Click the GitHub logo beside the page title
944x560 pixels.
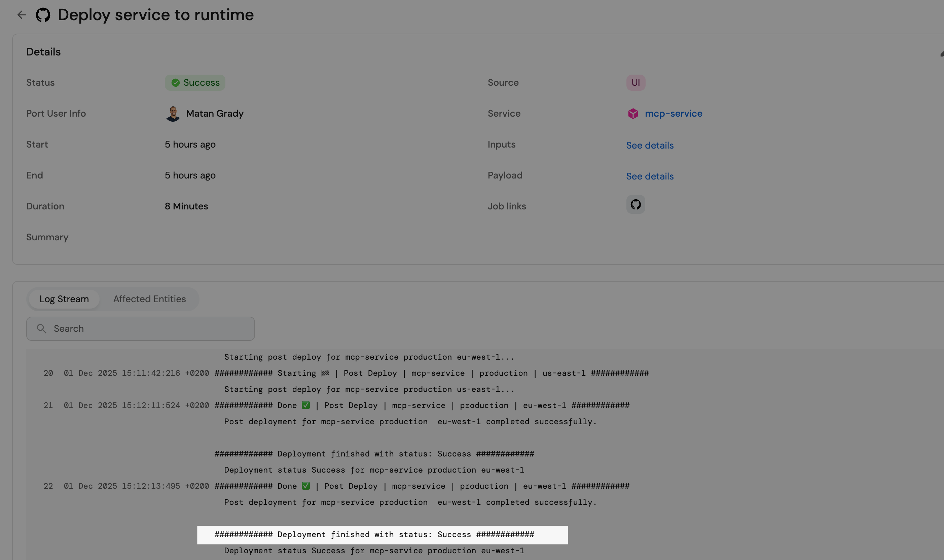43,15
